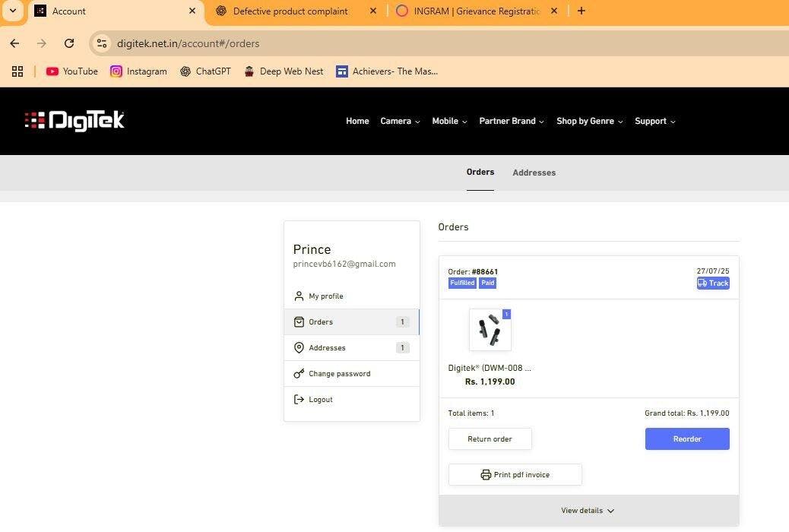The height and width of the screenshot is (532, 789).
Task: Expand the Camera menu
Action: click(x=400, y=121)
